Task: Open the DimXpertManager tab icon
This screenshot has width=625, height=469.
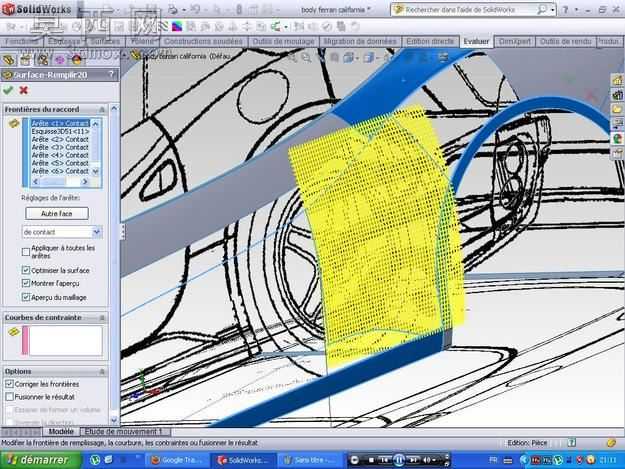Action: tap(59, 60)
